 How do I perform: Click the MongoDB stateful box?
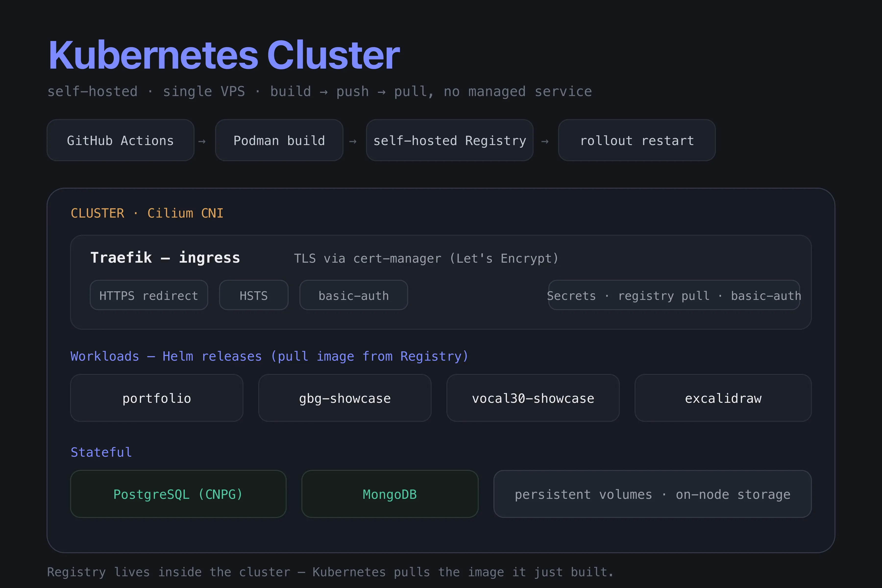(x=390, y=494)
